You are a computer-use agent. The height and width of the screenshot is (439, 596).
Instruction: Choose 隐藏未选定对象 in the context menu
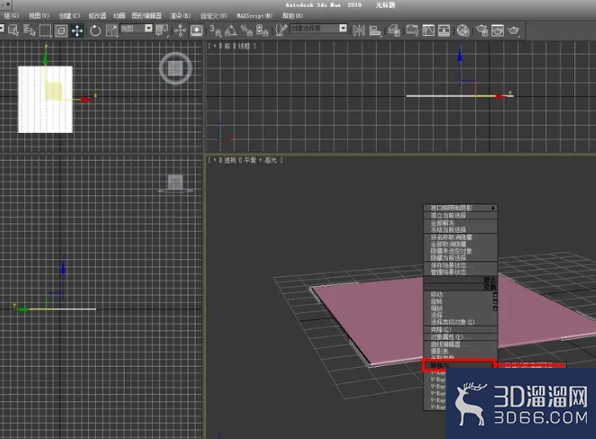coord(460,251)
